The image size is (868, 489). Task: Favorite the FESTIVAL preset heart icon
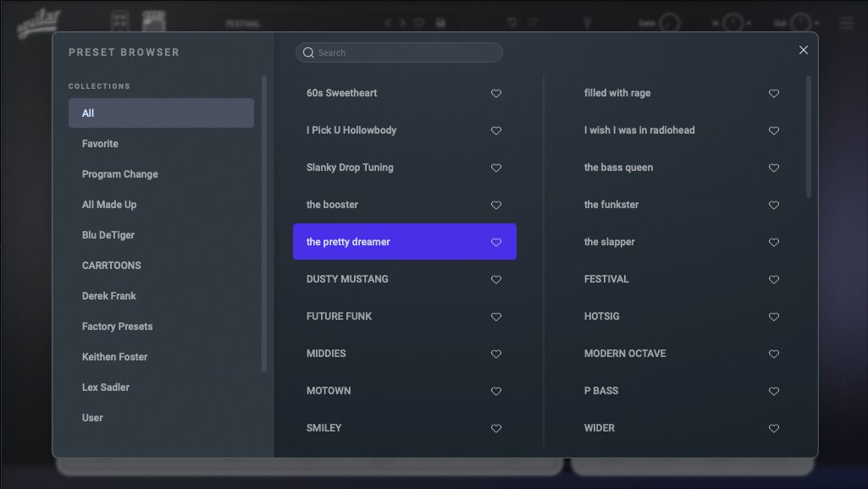pyautogui.click(x=773, y=280)
